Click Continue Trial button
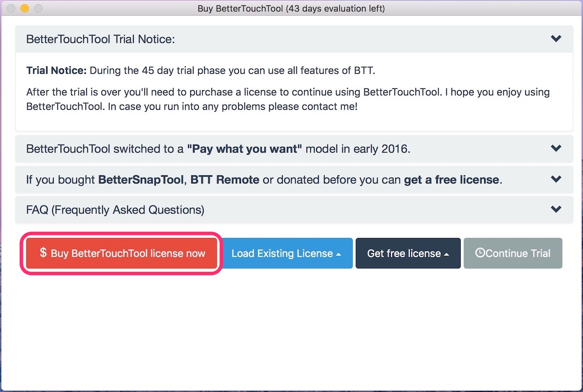This screenshot has height=392, width=583. 513,253
